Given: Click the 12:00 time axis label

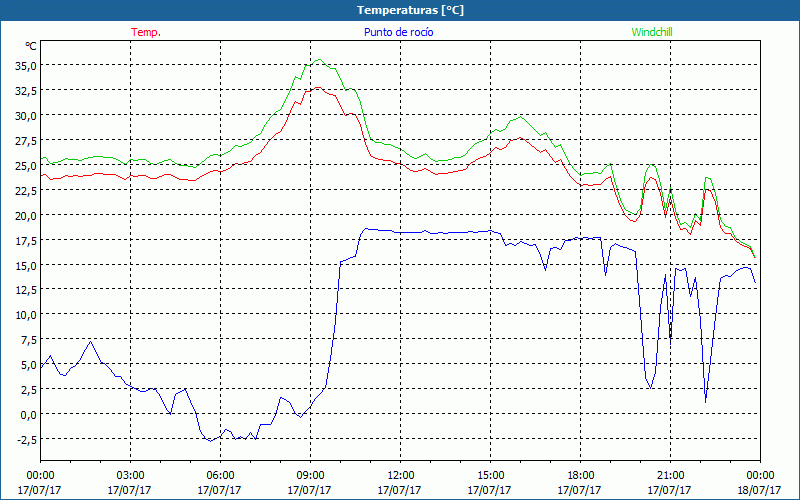Looking at the screenshot, I should (401, 476).
